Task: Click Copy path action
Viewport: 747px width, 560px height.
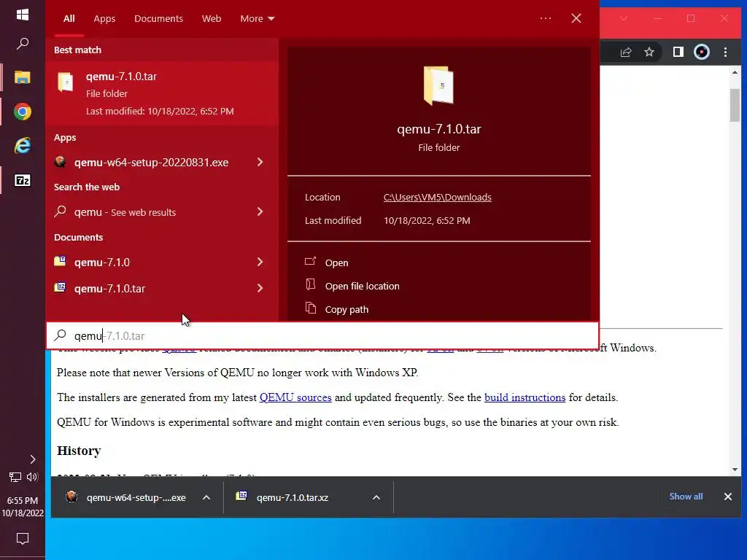Action: tap(347, 309)
